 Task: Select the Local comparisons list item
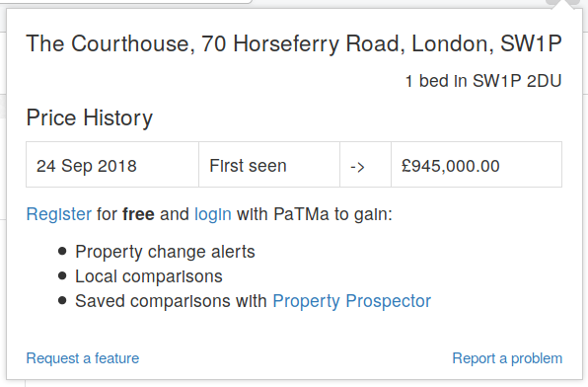149,276
